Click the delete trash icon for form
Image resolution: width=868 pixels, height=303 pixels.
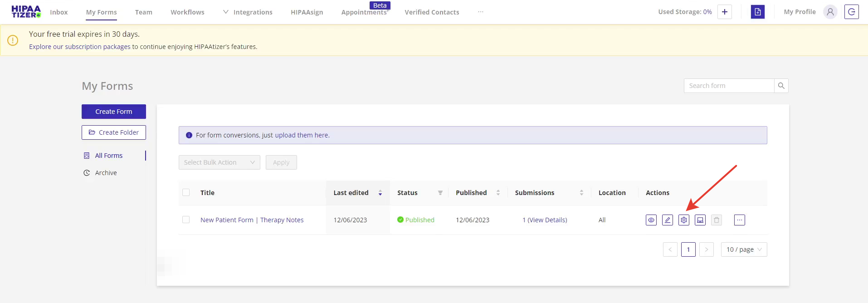click(x=716, y=220)
